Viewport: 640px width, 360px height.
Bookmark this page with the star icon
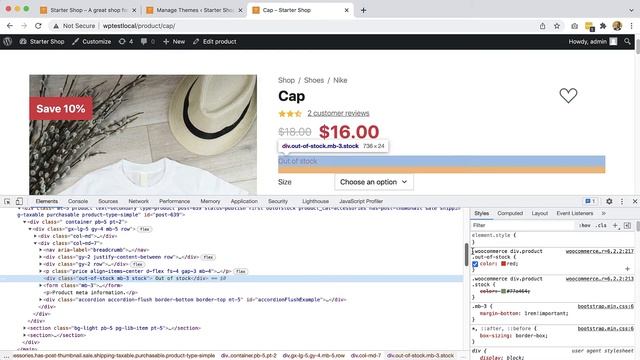click(557, 26)
